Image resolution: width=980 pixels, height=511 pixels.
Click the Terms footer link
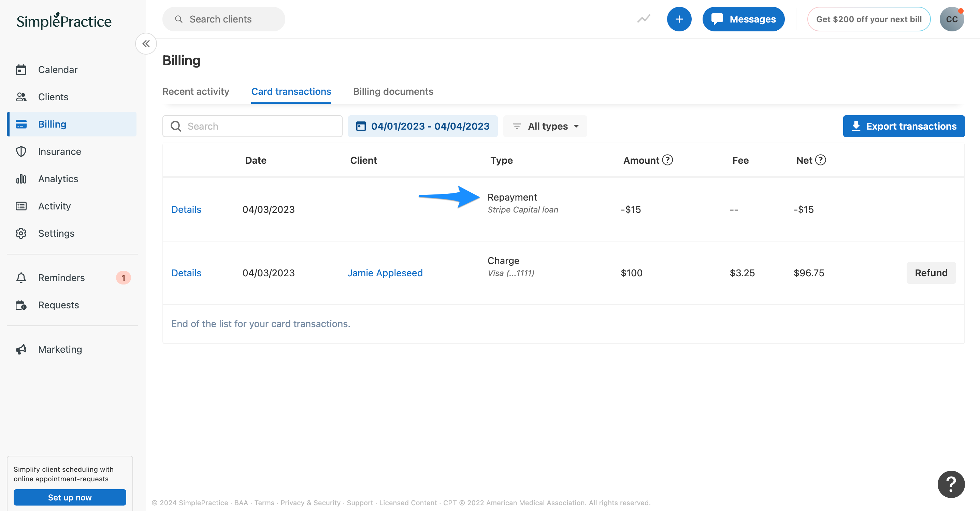[264, 502]
